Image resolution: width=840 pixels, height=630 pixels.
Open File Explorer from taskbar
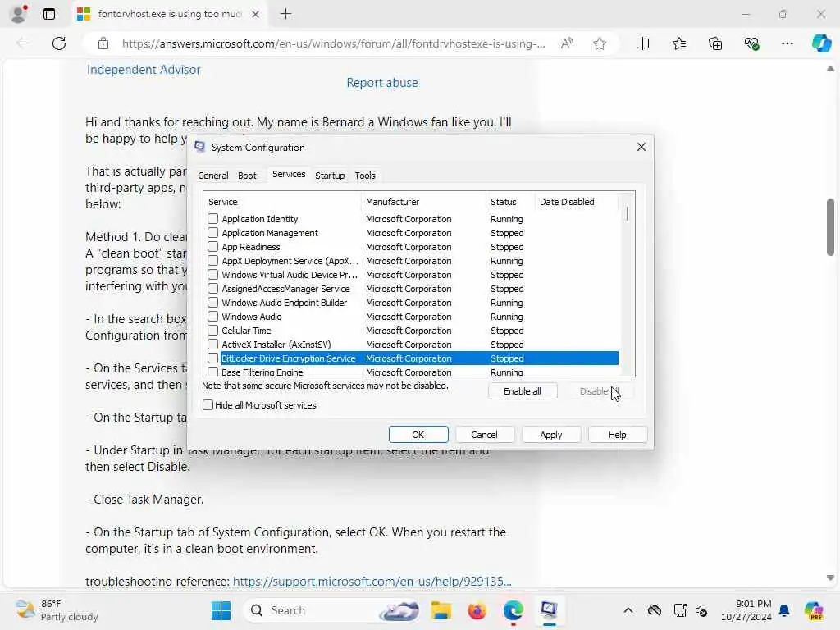(x=441, y=610)
